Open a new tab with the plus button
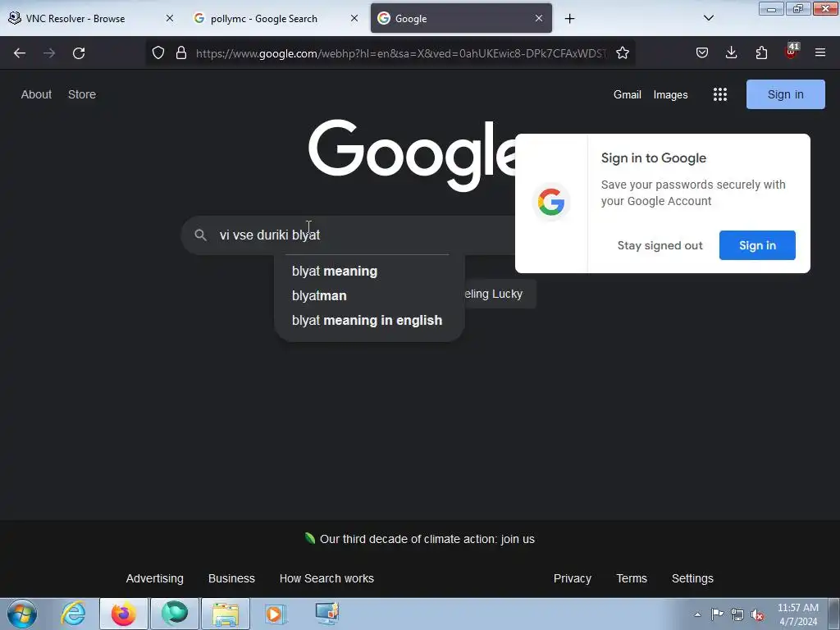840x630 pixels. point(569,19)
